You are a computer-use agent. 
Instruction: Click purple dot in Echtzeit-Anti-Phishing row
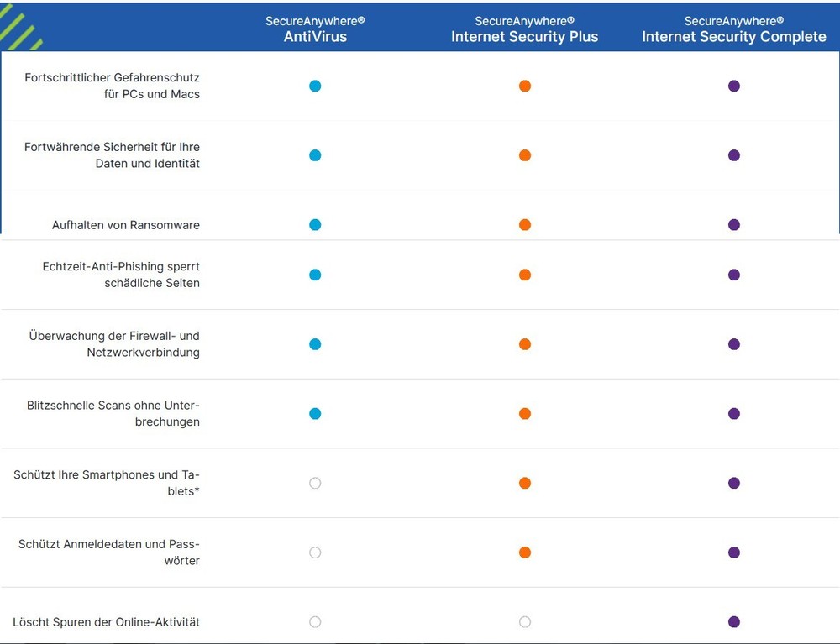point(734,275)
